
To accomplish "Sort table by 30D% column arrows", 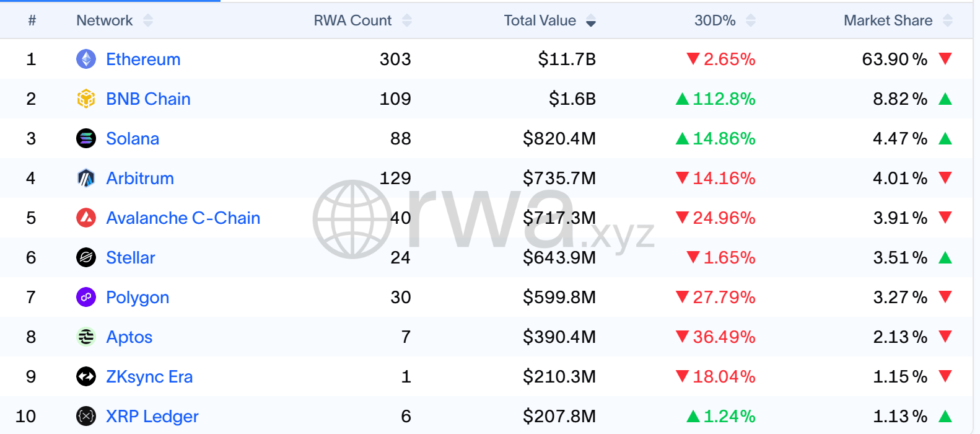I will point(751,20).
